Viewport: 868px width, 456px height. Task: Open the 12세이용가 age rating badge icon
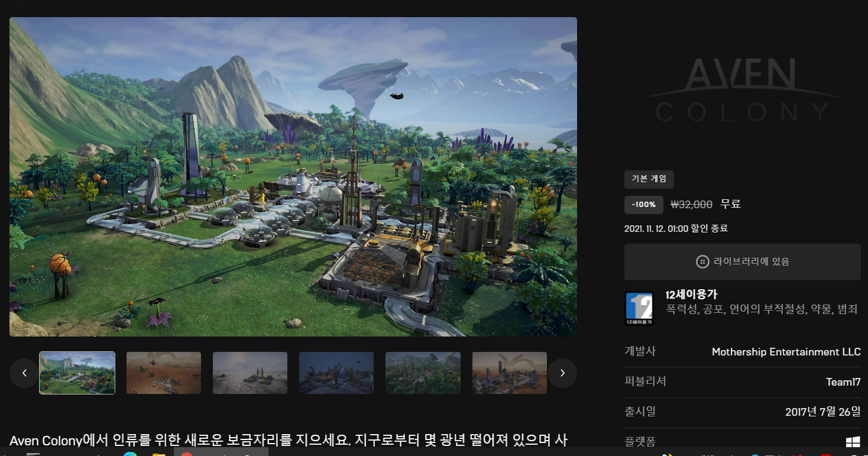[639, 308]
